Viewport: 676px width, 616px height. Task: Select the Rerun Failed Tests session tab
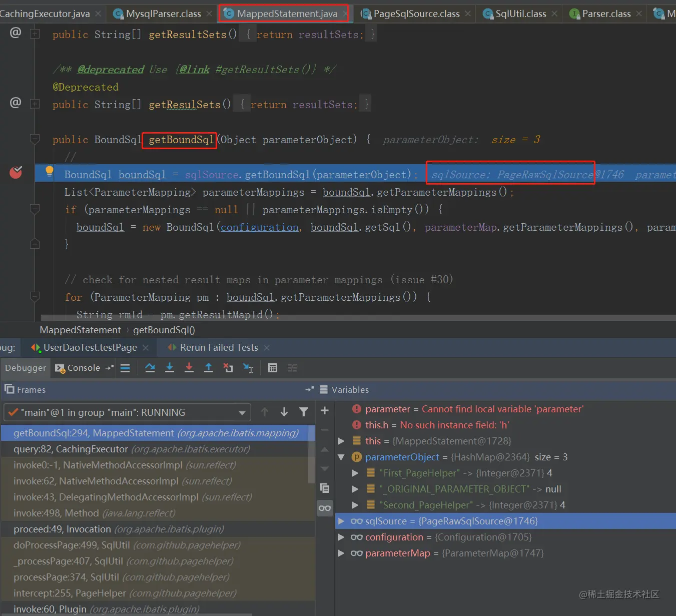[x=219, y=347]
